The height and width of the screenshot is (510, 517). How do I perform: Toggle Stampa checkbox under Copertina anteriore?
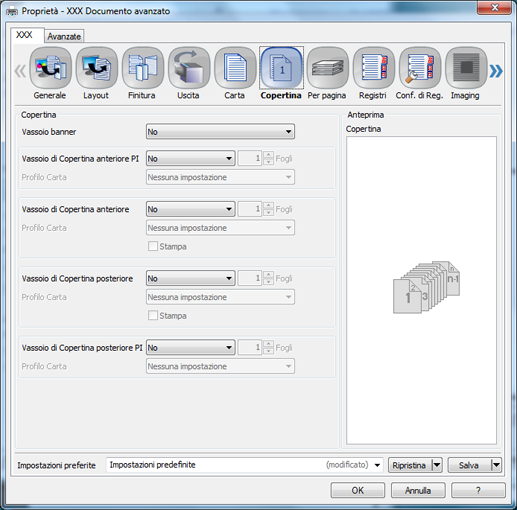click(x=153, y=246)
